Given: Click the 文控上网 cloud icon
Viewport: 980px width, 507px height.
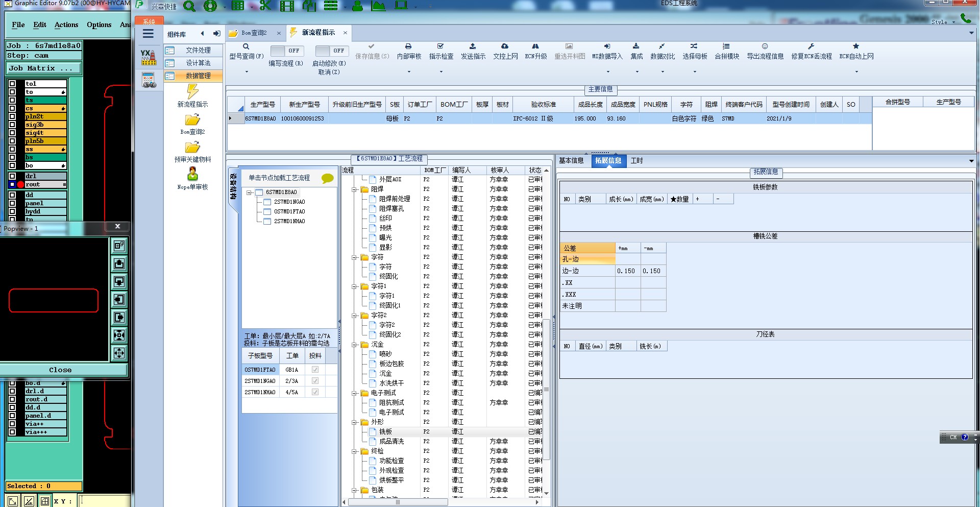Looking at the screenshot, I should (505, 46).
